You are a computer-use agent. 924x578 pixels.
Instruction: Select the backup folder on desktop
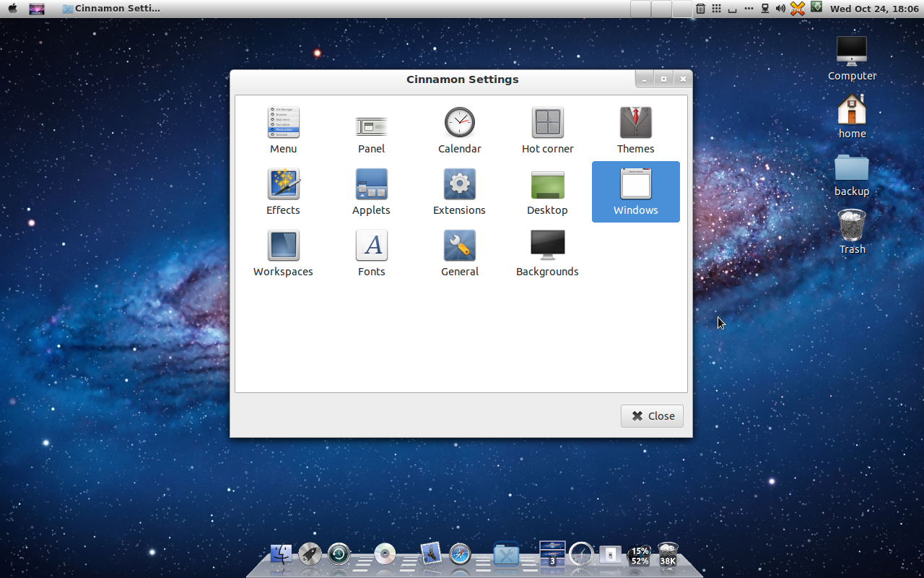pyautogui.click(x=852, y=174)
